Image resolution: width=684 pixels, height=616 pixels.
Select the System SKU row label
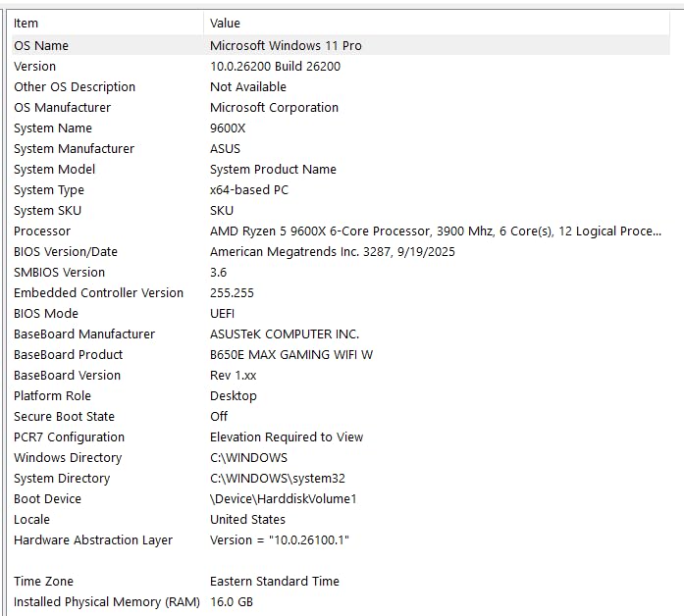pos(47,211)
